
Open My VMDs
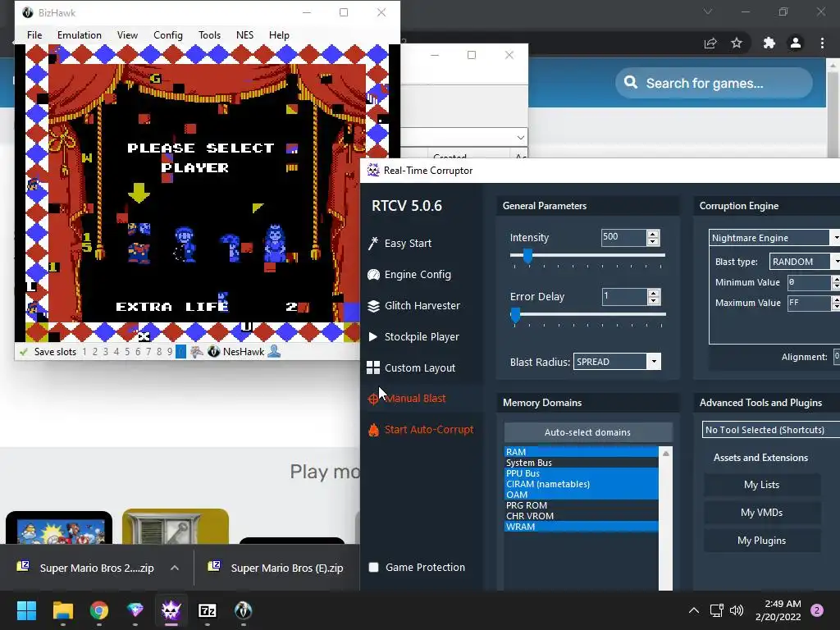click(x=762, y=513)
